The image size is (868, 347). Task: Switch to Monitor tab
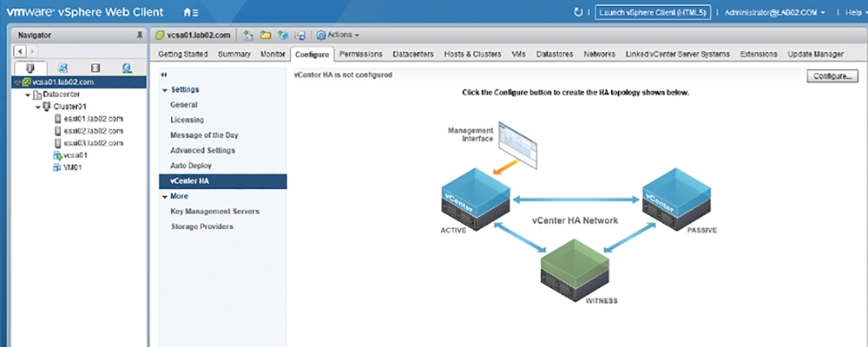point(273,55)
